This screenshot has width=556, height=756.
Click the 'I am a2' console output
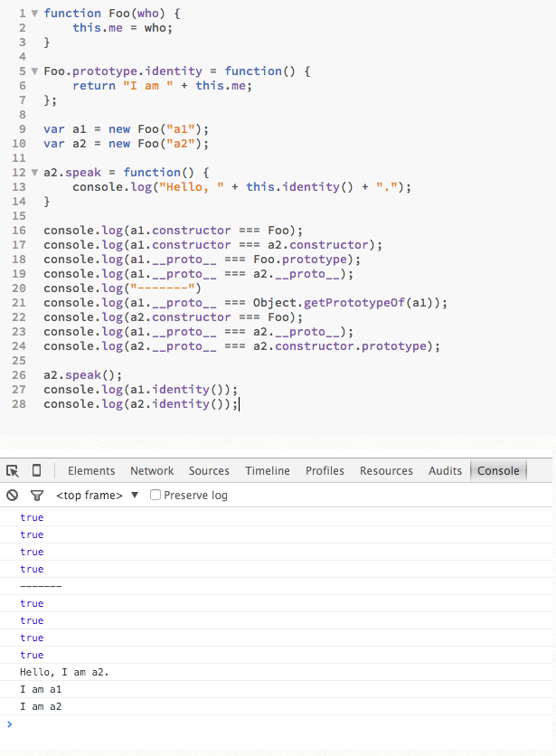[x=41, y=706]
